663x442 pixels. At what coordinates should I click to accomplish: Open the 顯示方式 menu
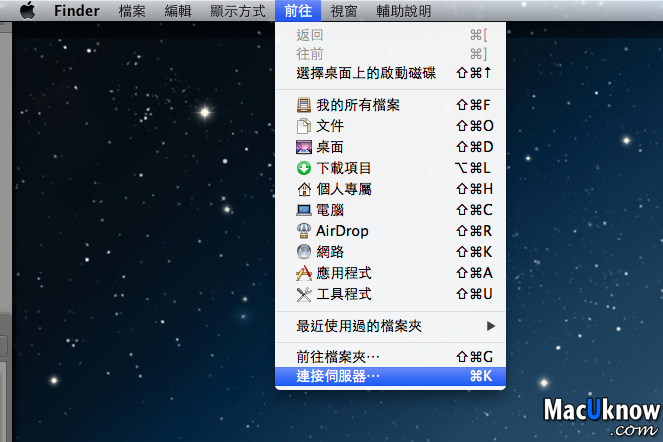coord(237,11)
